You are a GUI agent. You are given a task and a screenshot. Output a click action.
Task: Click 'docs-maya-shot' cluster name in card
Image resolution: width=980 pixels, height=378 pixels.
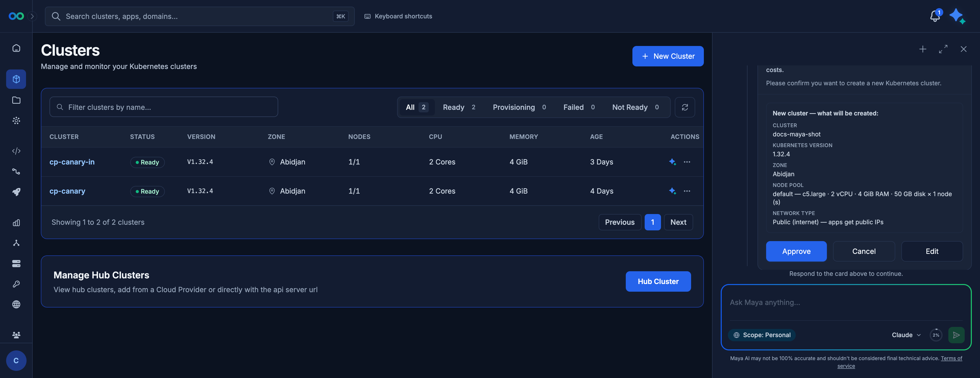(797, 134)
